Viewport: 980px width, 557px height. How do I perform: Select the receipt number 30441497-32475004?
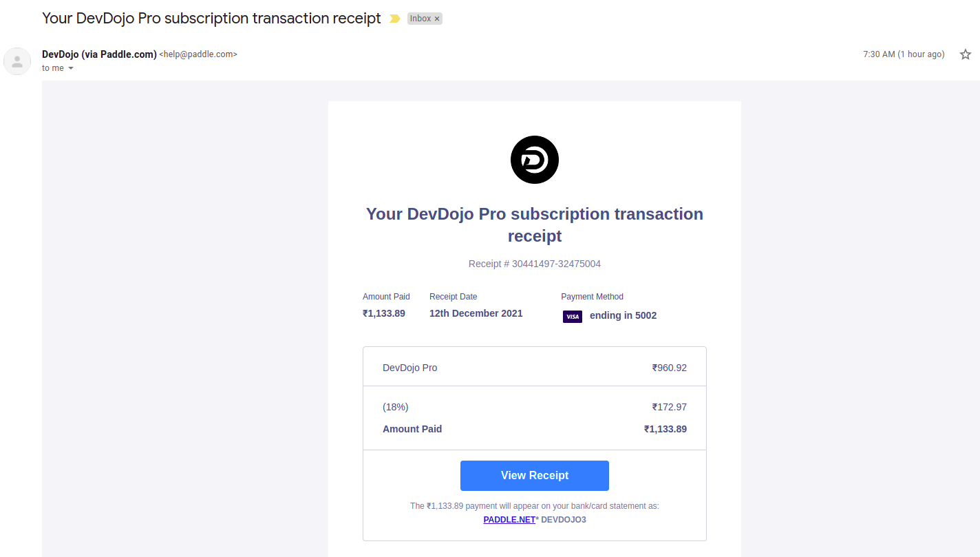556,264
